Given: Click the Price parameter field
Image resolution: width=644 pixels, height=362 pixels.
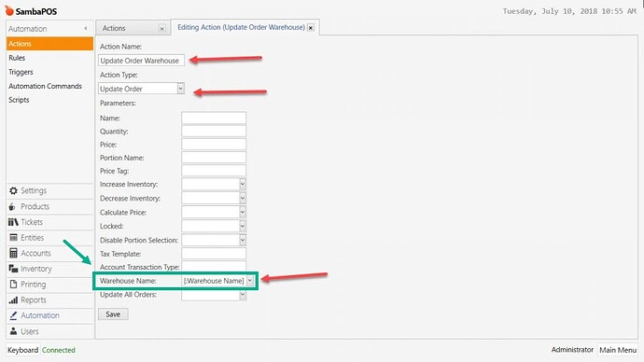Looking at the screenshot, I should click(x=214, y=145).
